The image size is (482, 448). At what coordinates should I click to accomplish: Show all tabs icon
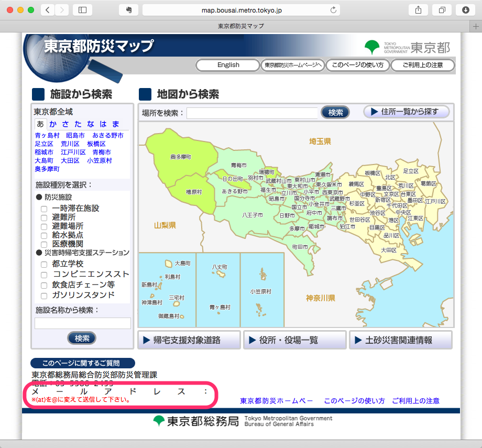[x=442, y=10]
